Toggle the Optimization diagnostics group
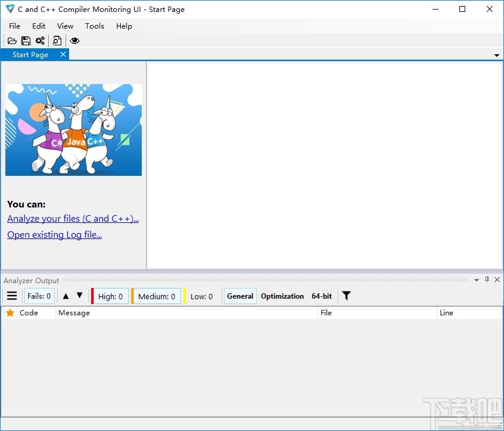The height and width of the screenshot is (431, 504). pos(282,296)
